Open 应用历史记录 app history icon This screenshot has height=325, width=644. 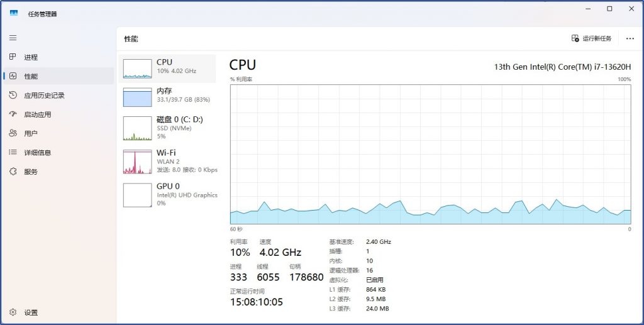pyautogui.click(x=13, y=96)
